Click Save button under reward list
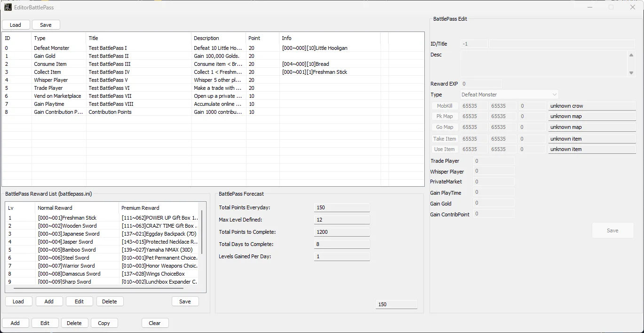Viewport: 644px width, 333px height. (185, 301)
